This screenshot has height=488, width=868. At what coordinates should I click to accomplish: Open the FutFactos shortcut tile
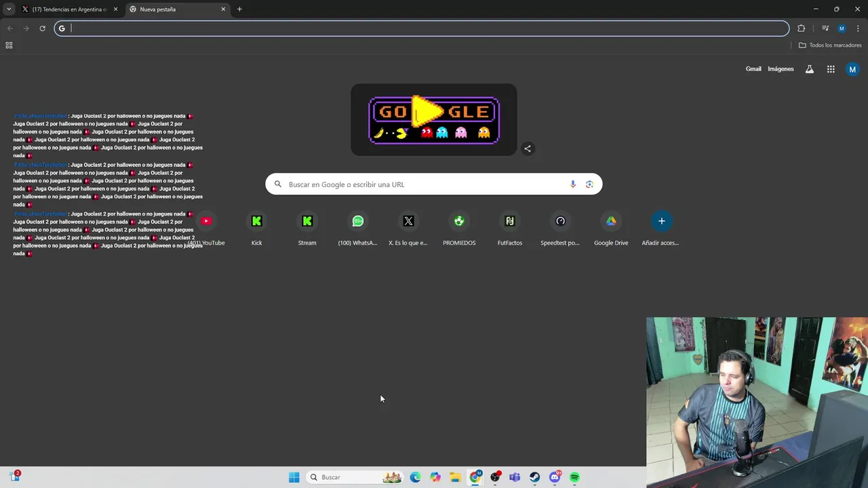click(x=510, y=228)
